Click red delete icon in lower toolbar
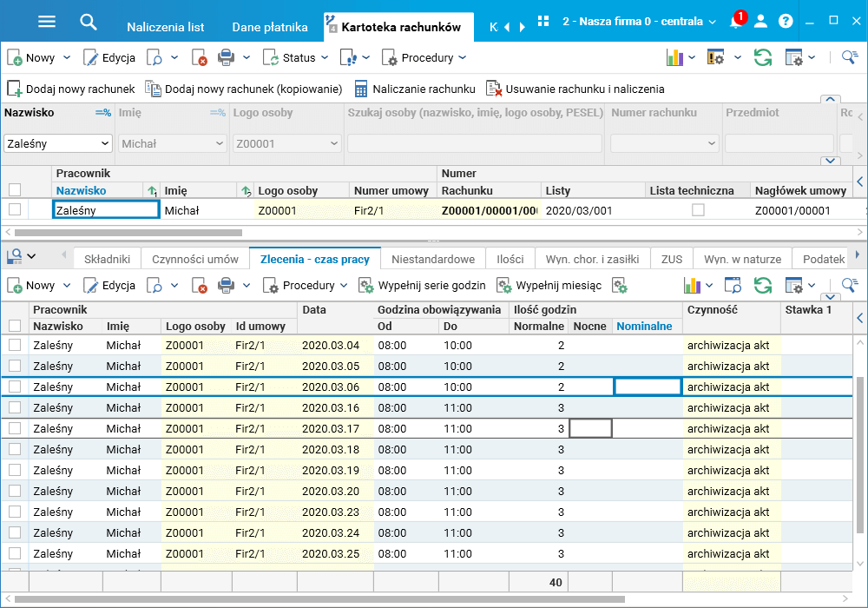This screenshot has width=868, height=608. tap(200, 286)
